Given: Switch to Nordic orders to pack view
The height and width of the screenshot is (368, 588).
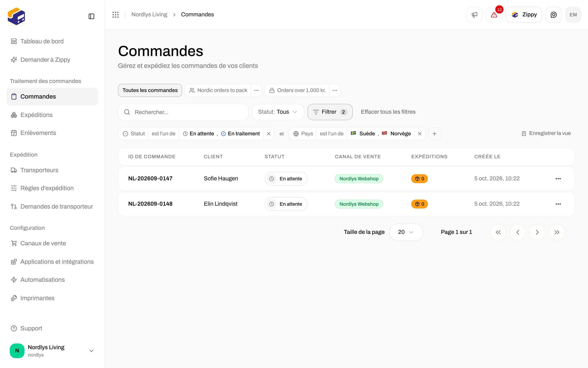Looking at the screenshot, I should coord(218,90).
